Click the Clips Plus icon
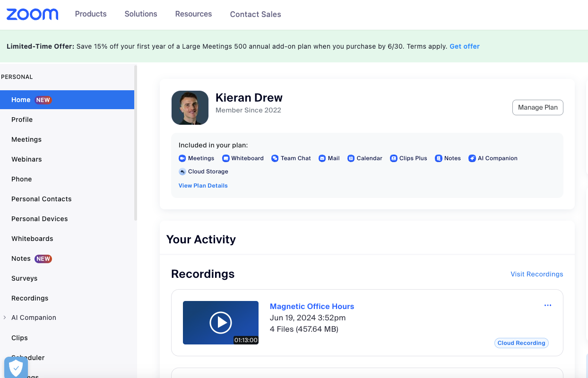Image resolution: width=588 pixels, height=378 pixels. [x=393, y=158]
